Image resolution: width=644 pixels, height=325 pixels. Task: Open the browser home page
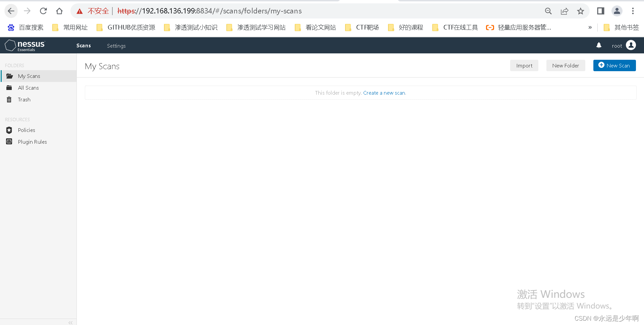59,11
